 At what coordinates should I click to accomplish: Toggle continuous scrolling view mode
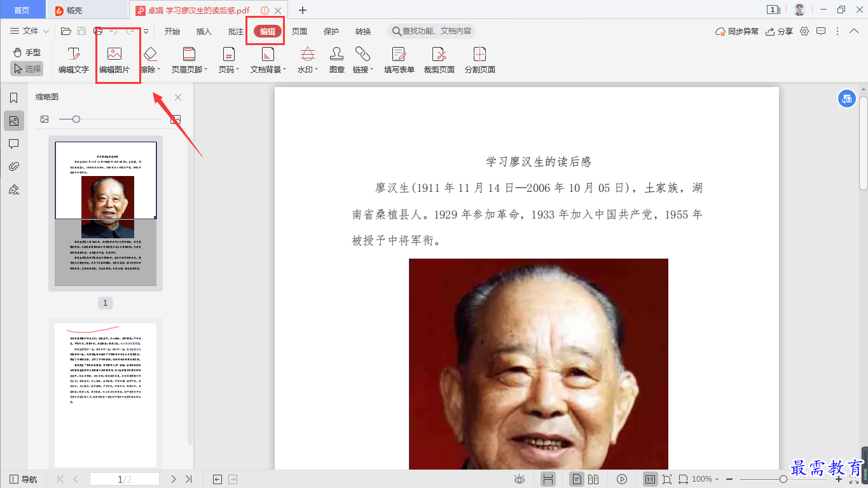[548, 479]
